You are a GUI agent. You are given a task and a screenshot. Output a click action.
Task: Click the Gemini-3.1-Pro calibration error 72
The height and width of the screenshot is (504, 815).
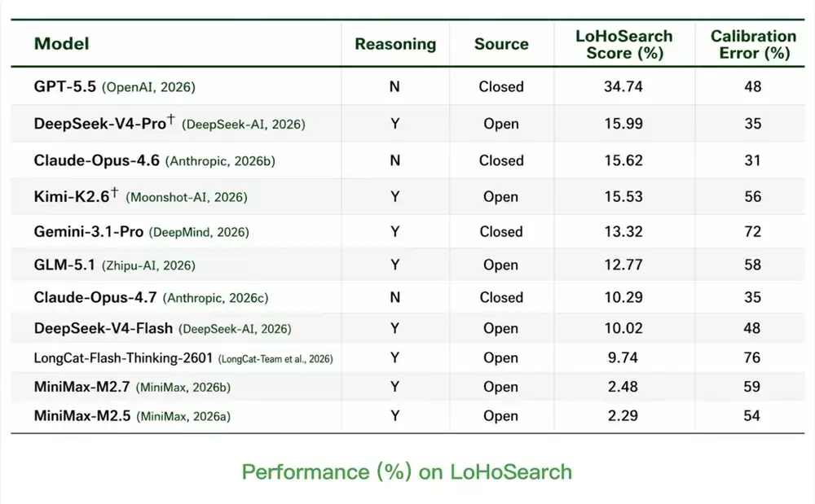[x=752, y=231]
